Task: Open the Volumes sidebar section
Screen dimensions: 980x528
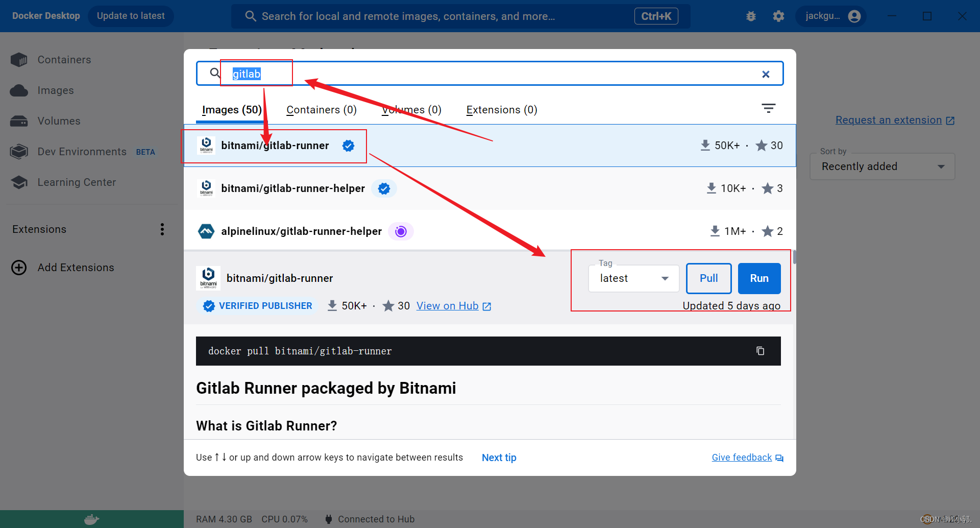Action: [59, 121]
